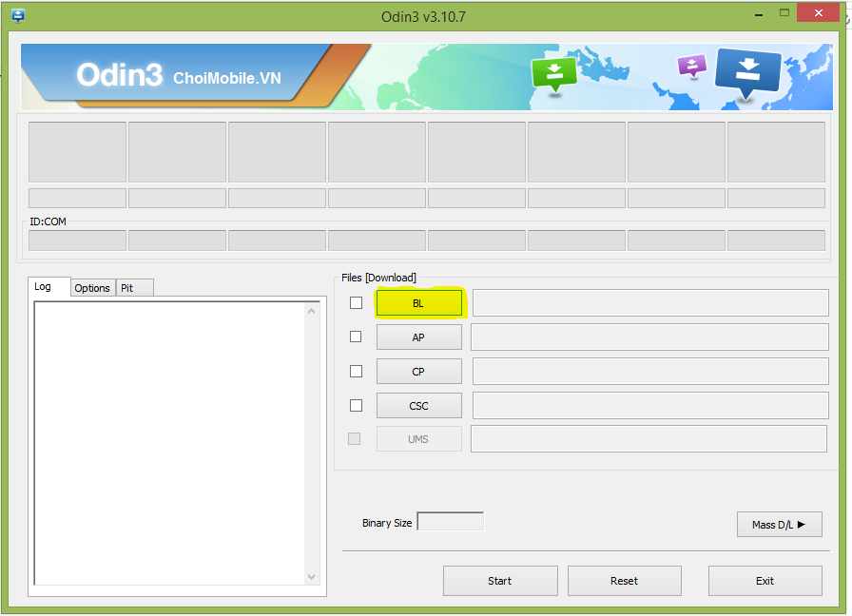
Task: Click the BL file path field
Action: pyautogui.click(x=650, y=302)
